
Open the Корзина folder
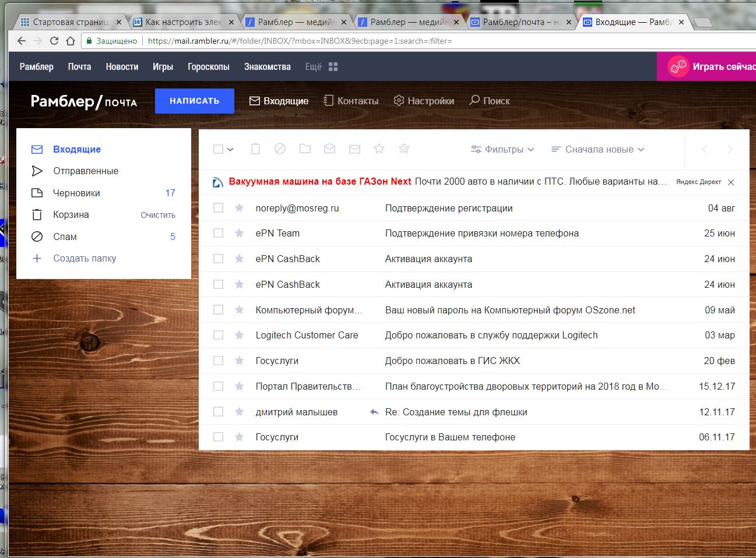pos(71,214)
